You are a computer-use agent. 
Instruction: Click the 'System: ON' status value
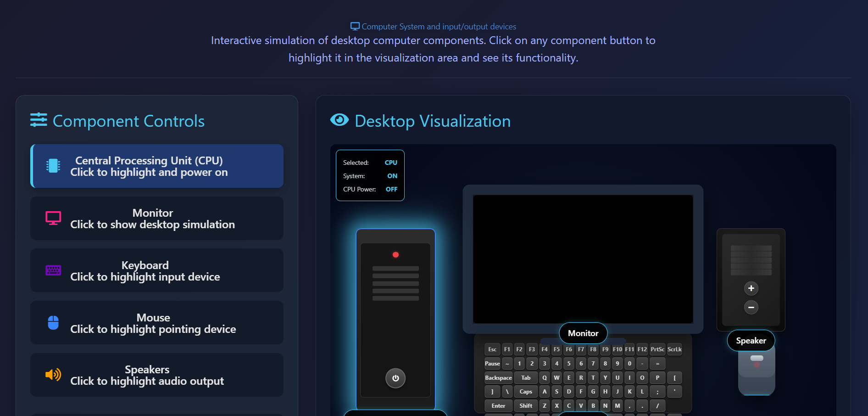(x=392, y=176)
